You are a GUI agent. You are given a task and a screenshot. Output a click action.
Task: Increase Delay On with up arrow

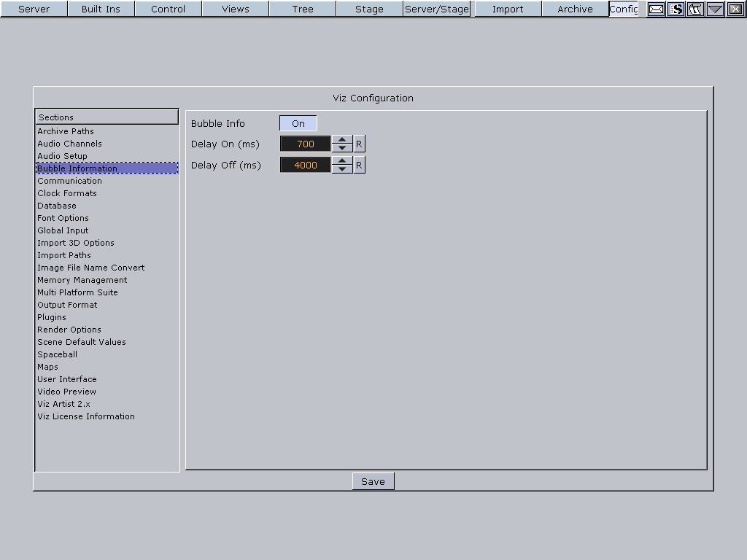[x=341, y=140]
